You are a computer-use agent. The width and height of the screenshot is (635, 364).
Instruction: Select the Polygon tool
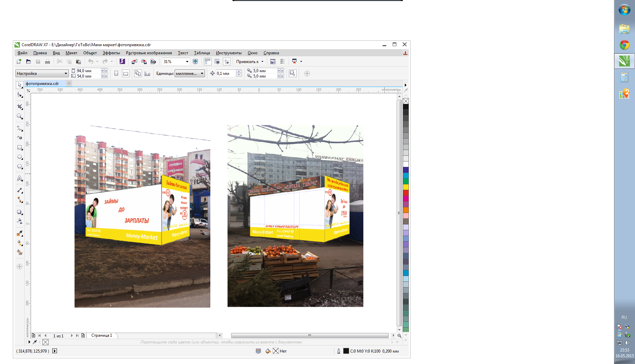20,166
